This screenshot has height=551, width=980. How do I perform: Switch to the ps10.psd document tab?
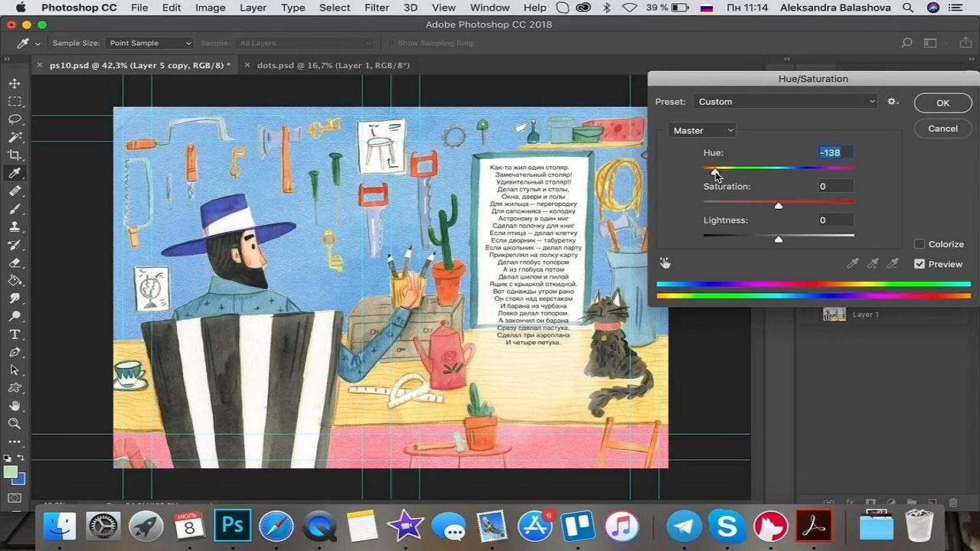tap(140, 66)
